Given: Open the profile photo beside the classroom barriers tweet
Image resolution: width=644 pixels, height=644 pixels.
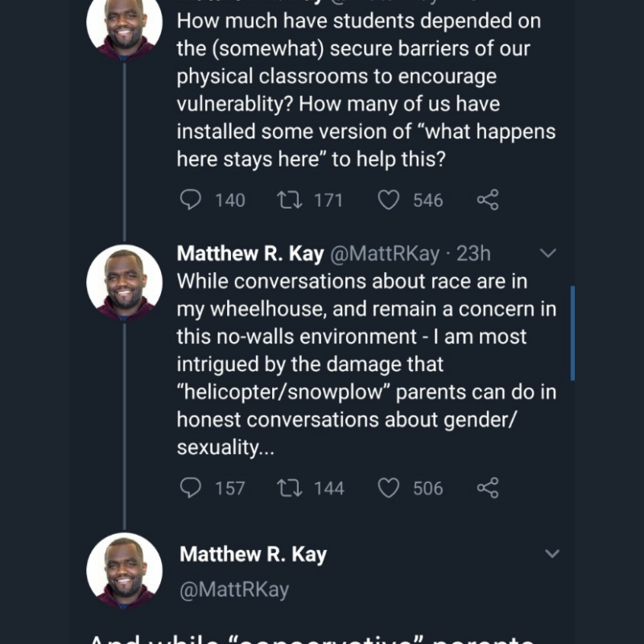Looking at the screenshot, I should [124, 24].
